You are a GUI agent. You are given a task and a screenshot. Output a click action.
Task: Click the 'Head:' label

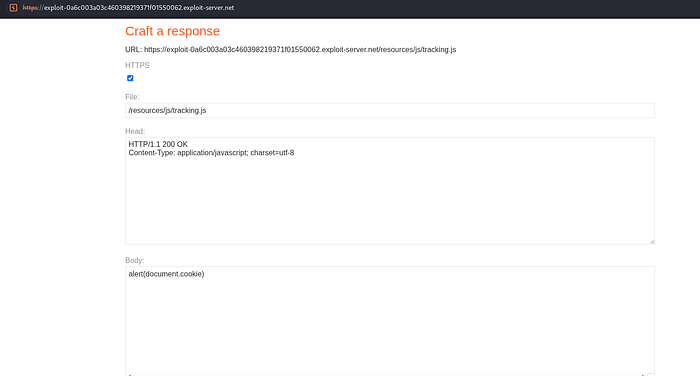pos(135,131)
